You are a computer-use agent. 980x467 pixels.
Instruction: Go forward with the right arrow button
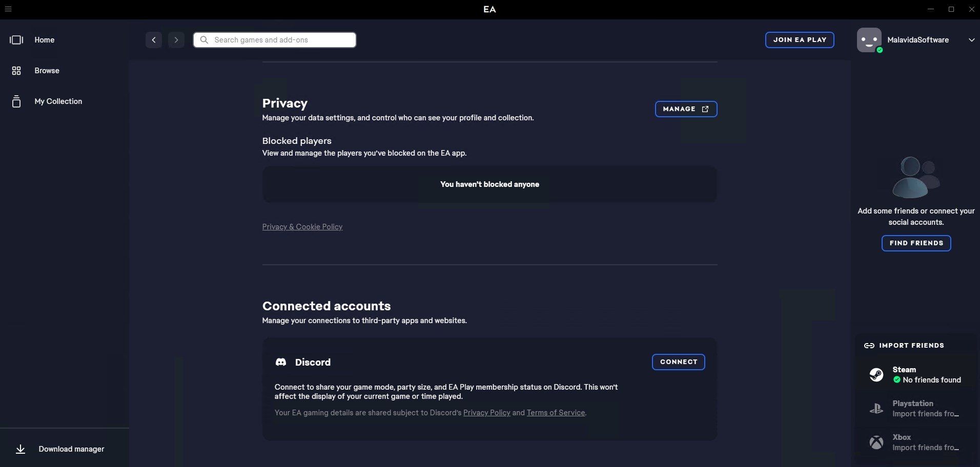coord(176,40)
